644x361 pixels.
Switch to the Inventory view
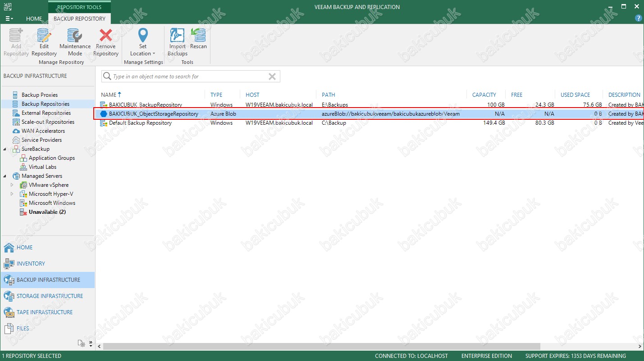pyautogui.click(x=48, y=264)
